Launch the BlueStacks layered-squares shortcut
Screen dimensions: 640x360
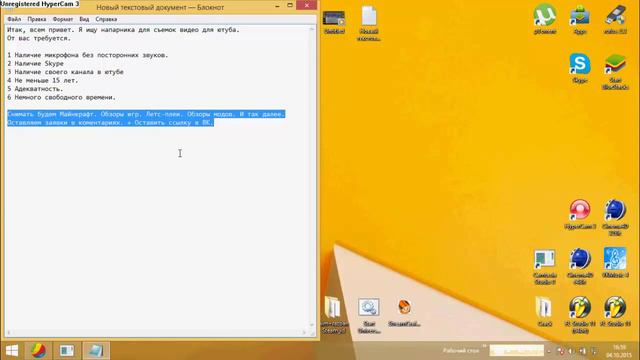coord(615,71)
